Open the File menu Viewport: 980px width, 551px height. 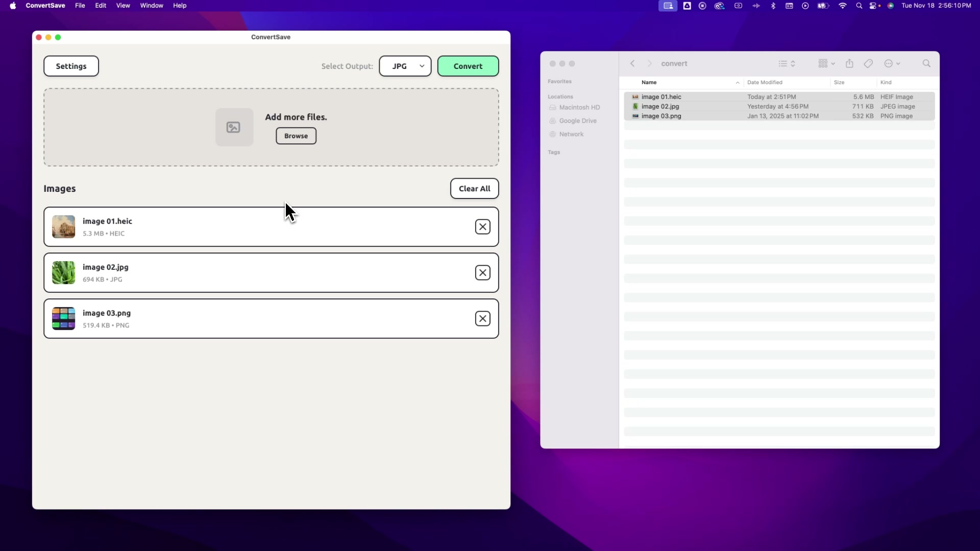click(80, 6)
